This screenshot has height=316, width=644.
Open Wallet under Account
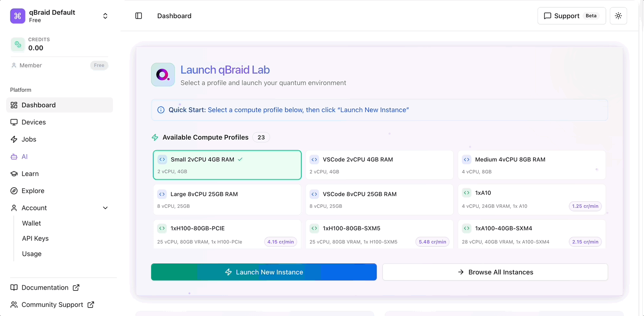(32, 223)
